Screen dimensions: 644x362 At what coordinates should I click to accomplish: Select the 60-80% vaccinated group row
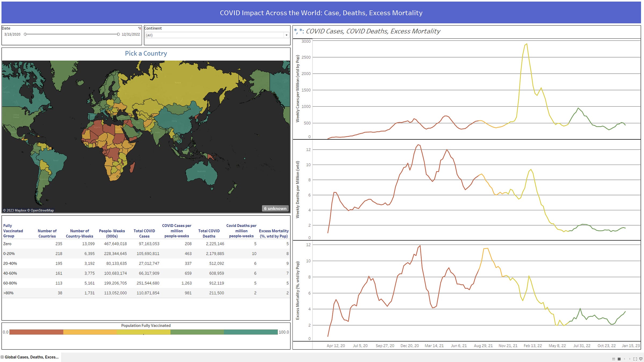(146, 283)
